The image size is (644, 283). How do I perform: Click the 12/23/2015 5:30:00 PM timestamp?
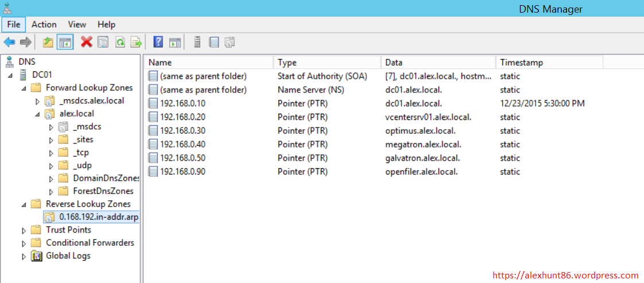pos(542,103)
